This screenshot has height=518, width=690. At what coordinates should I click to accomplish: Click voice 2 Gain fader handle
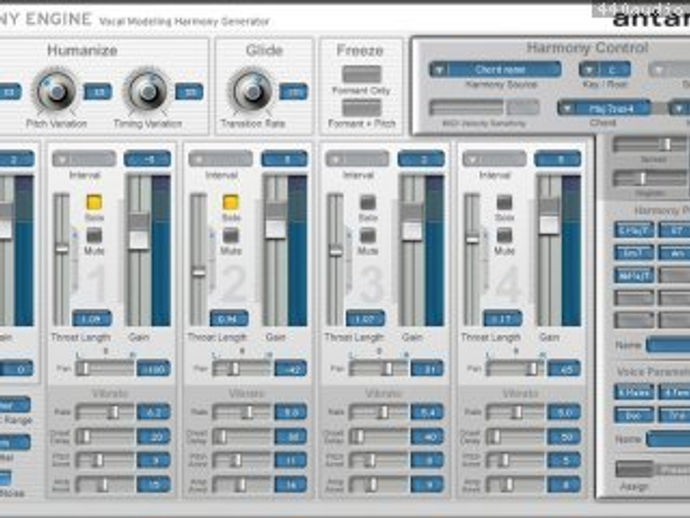pyautogui.click(x=276, y=221)
